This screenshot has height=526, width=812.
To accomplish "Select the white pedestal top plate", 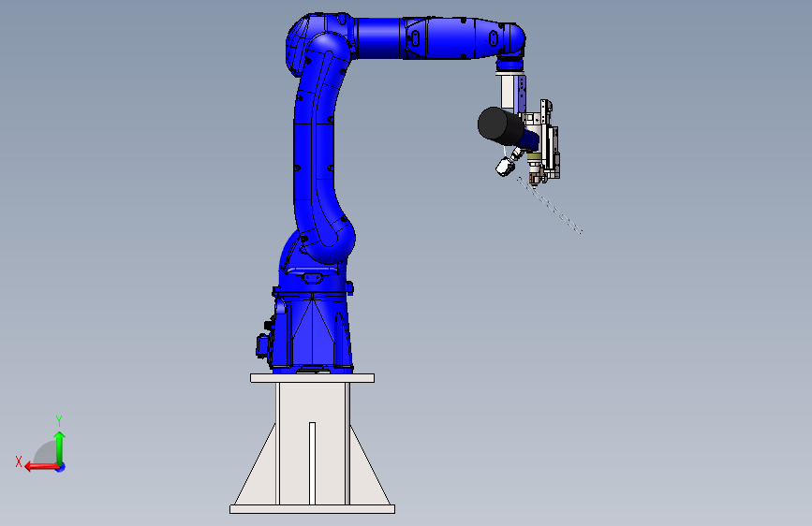I will [312, 378].
